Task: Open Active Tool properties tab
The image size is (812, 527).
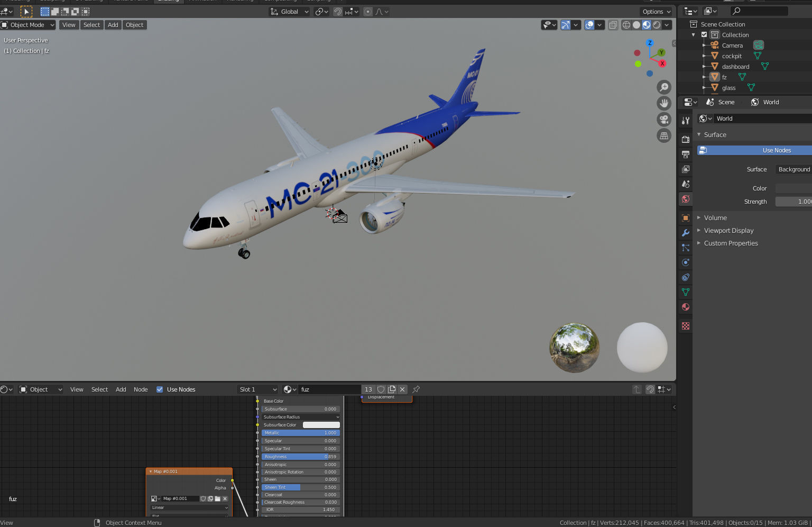Action: (x=686, y=121)
